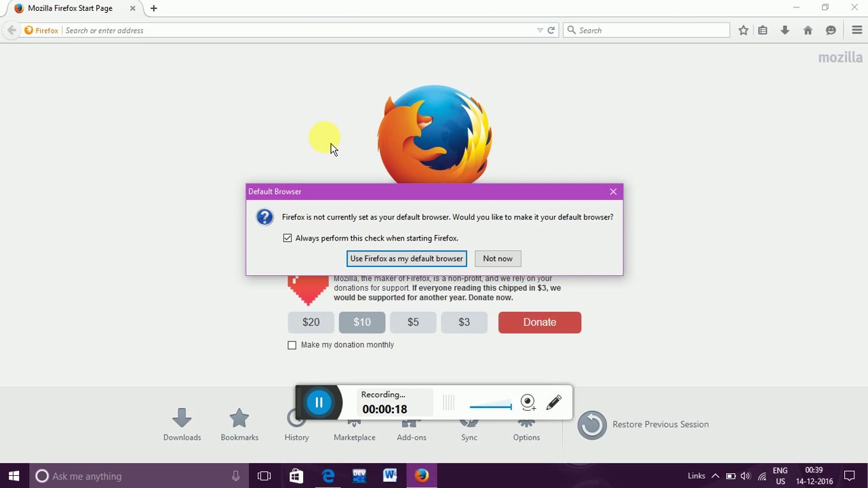Image resolution: width=868 pixels, height=488 pixels.
Task: Open Task View on the taskbar
Action: [264, 476]
